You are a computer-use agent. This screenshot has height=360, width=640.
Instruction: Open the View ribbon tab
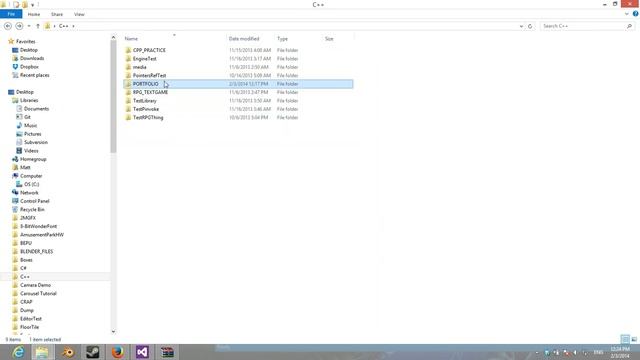click(x=79, y=14)
